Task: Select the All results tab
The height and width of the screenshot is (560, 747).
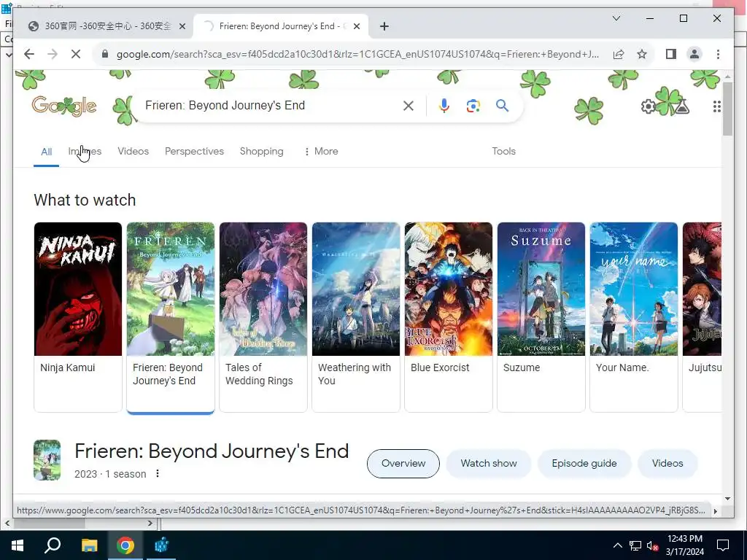Action: click(46, 152)
